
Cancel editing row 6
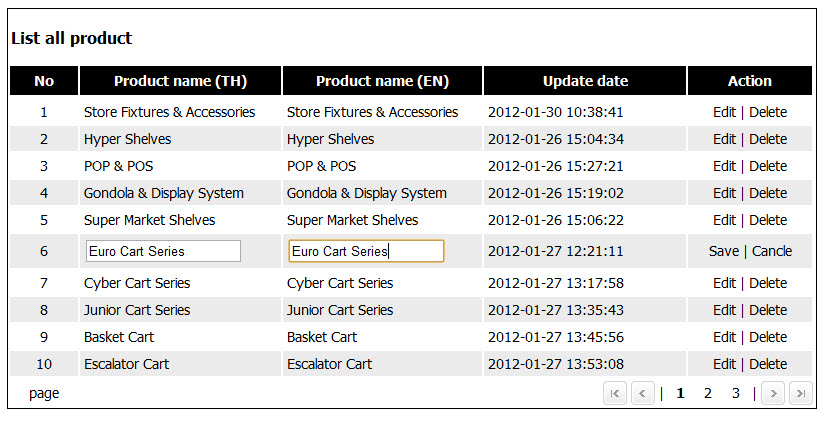pyautogui.click(x=772, y=251)
